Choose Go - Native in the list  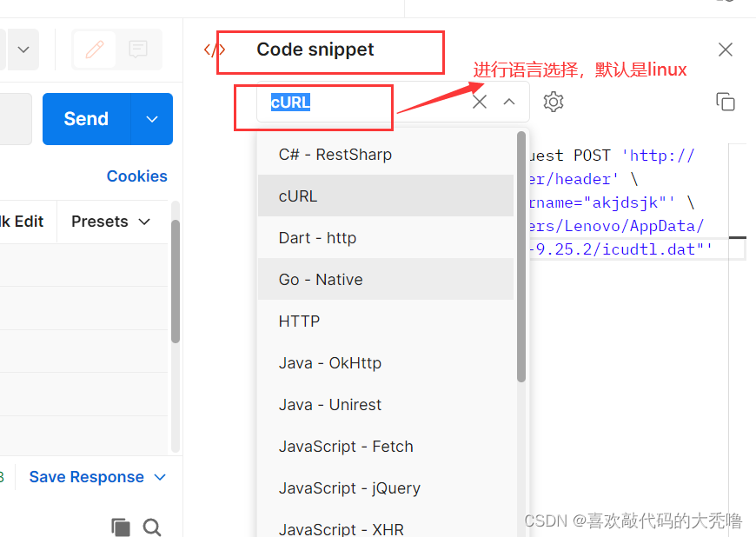point(321,280)
